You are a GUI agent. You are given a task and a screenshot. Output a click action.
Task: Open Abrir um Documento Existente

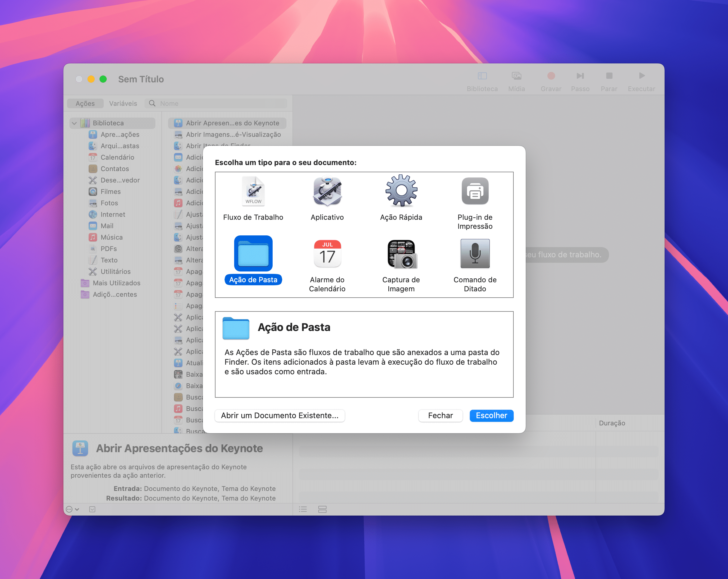280,415
